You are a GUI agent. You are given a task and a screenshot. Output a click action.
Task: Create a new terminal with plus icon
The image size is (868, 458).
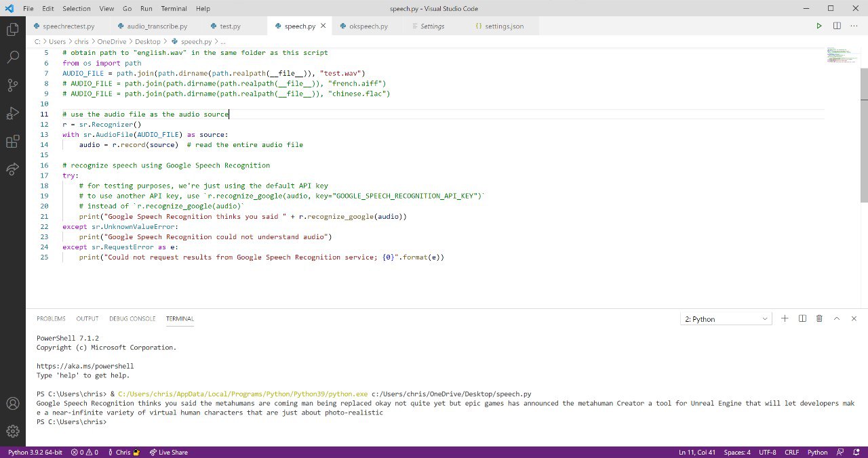[785, 318]
